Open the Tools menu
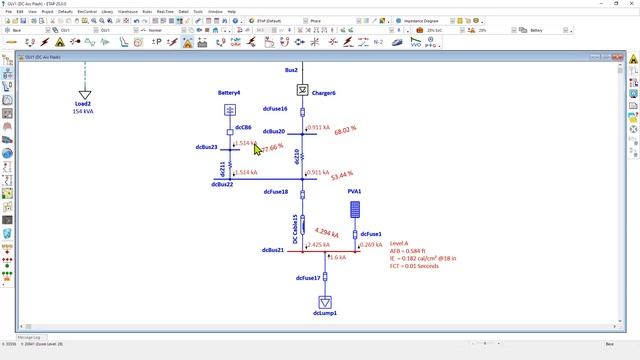 click(x=198, y=12)
